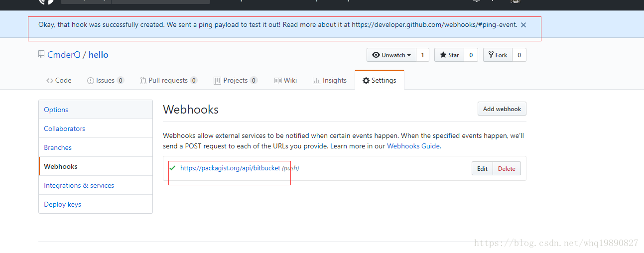View the forks count of 0
644x253 pixels.
[519, 55]
